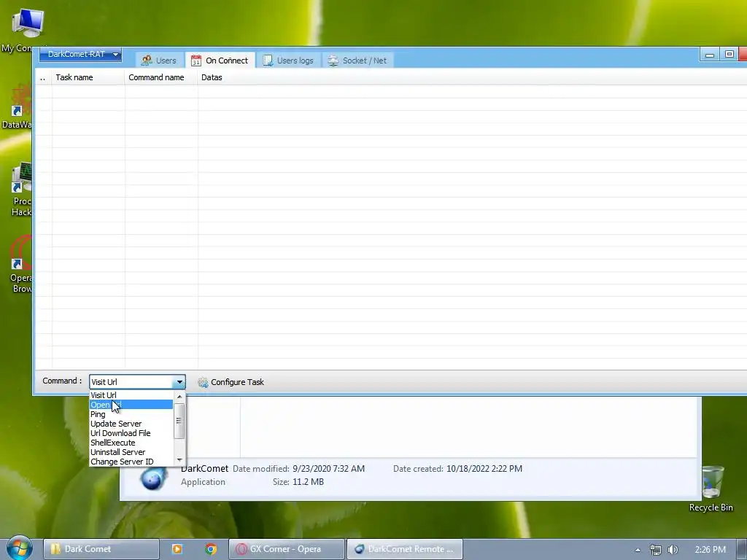Sort by Task name column header
The height and width of the screenshot is (560, 747).
(x=88, y=77)
